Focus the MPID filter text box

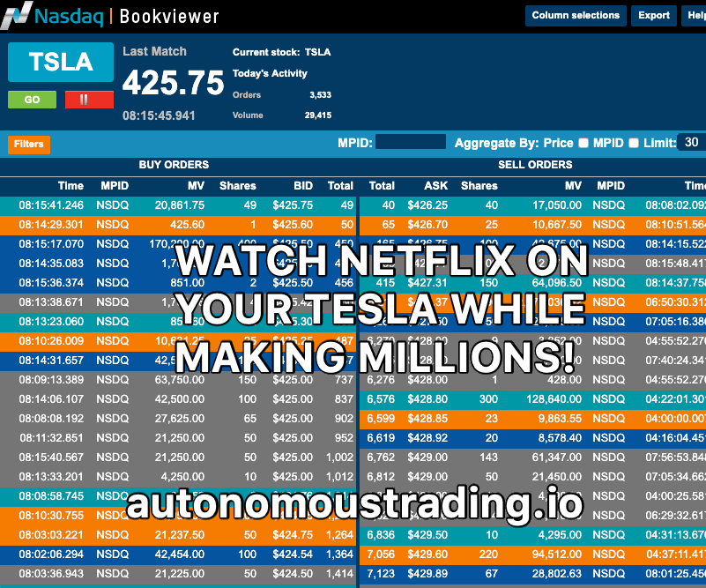pos(410,142)
